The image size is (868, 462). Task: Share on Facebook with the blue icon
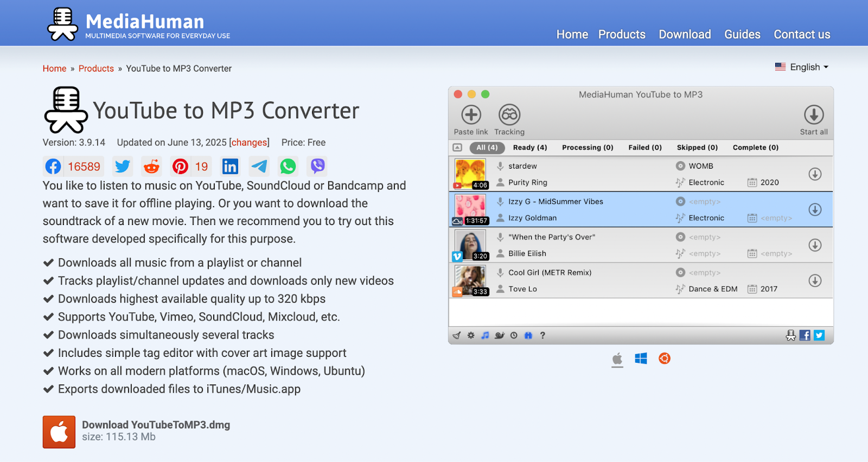pos(53,166)
